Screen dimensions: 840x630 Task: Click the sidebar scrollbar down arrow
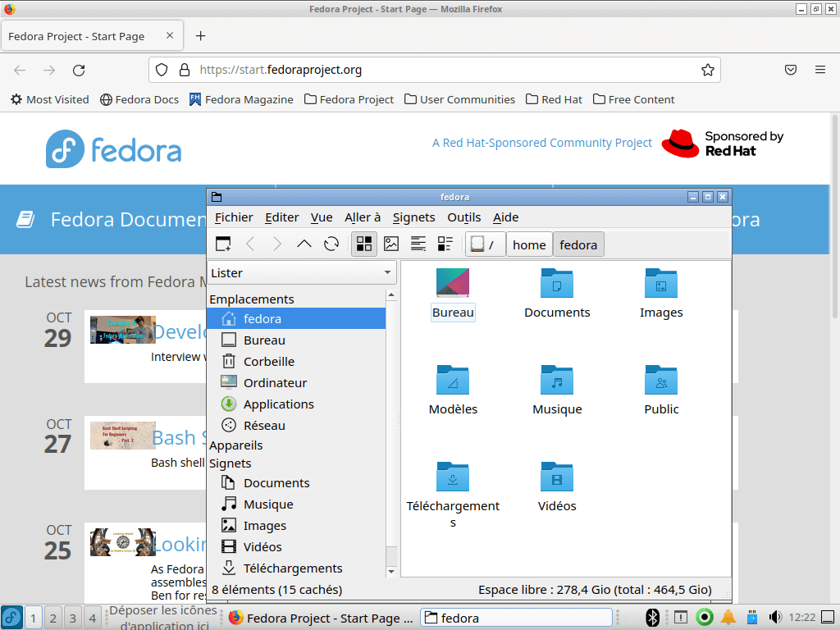click(x=391, y=572)
